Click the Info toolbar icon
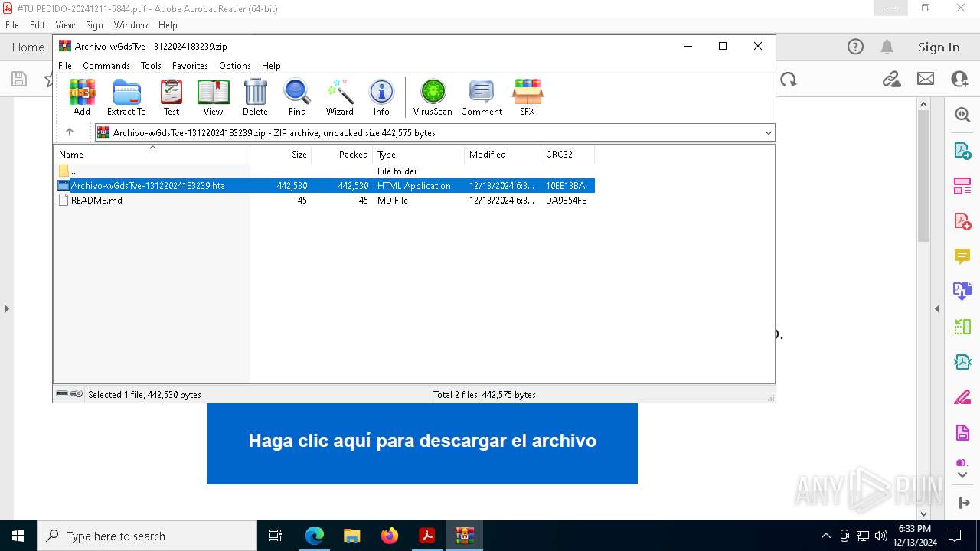The width and height of the screenshot is (980, 551). pos(381,97)
